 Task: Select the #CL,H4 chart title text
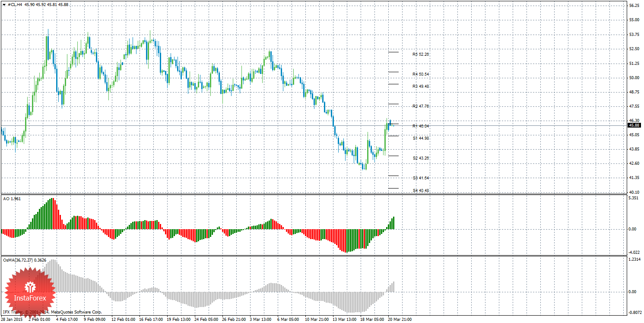point(16,4)
